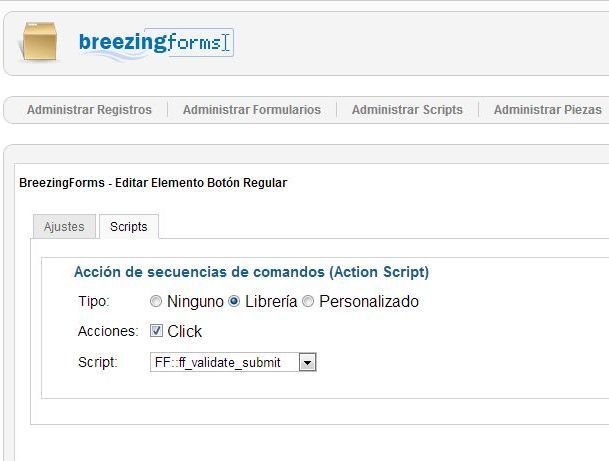
Task: Open Administrar Formularios menu
Action: [x=252, y=110]
